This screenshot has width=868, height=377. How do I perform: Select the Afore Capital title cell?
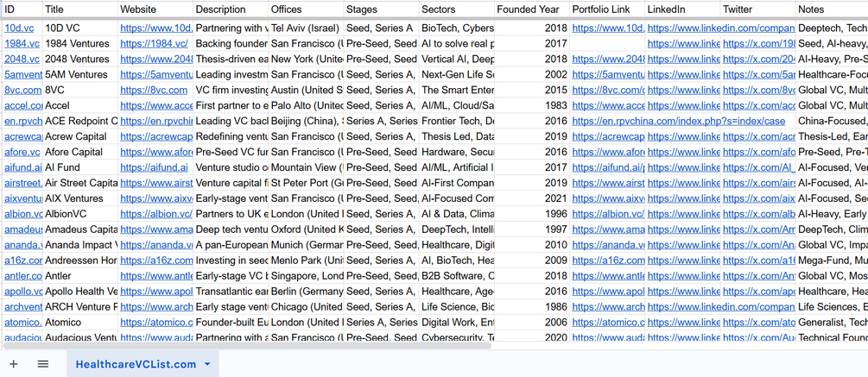(x=80, y=152)
